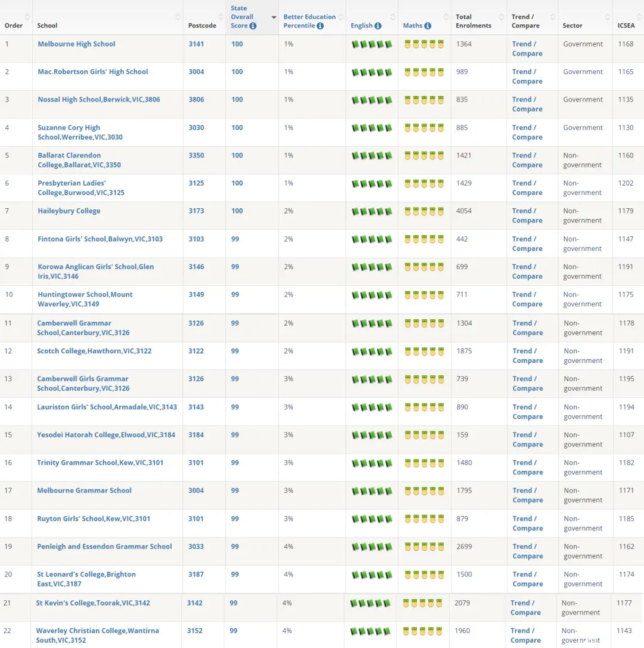Click postcode 3033 link
Viewport: 644px width, 648px height.
click(x=196, y=547)
